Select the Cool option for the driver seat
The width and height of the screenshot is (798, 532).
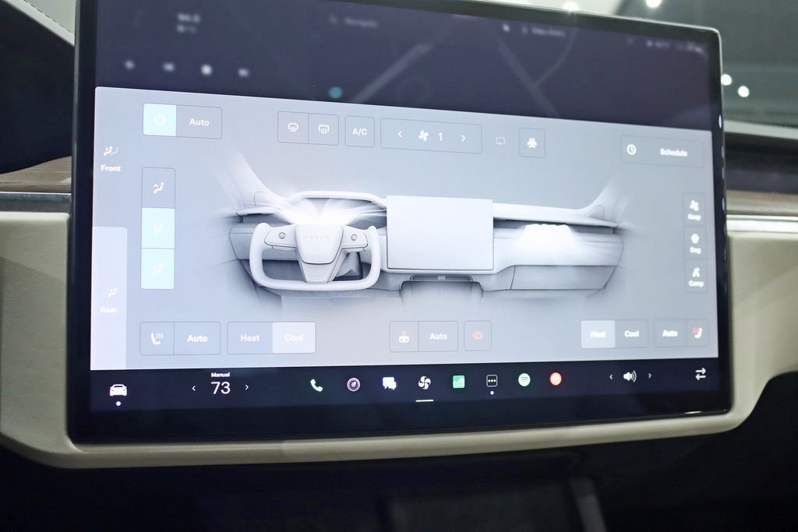pos(294,337)
